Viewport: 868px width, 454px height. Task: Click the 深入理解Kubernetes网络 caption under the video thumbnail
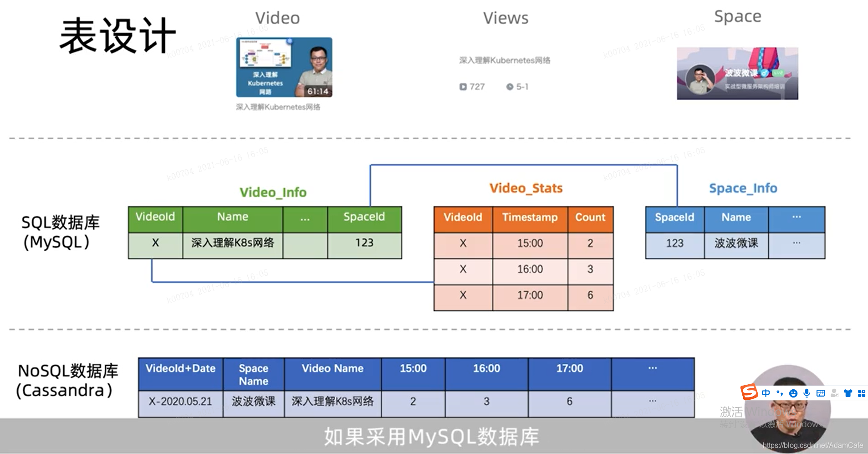point(278,107)
